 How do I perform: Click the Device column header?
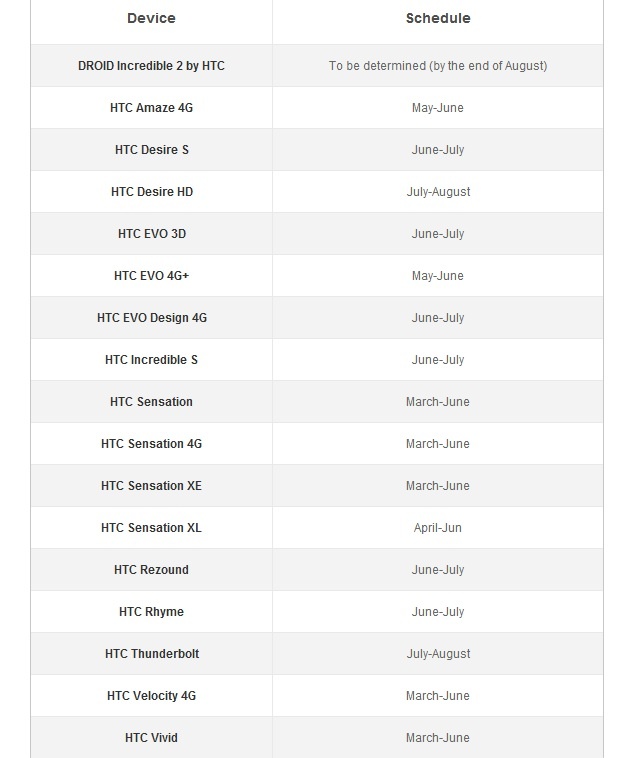[151, 18]
